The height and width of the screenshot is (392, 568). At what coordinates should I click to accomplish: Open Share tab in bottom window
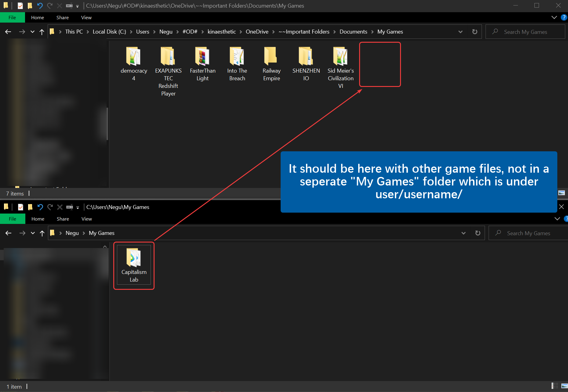[63, 219]
